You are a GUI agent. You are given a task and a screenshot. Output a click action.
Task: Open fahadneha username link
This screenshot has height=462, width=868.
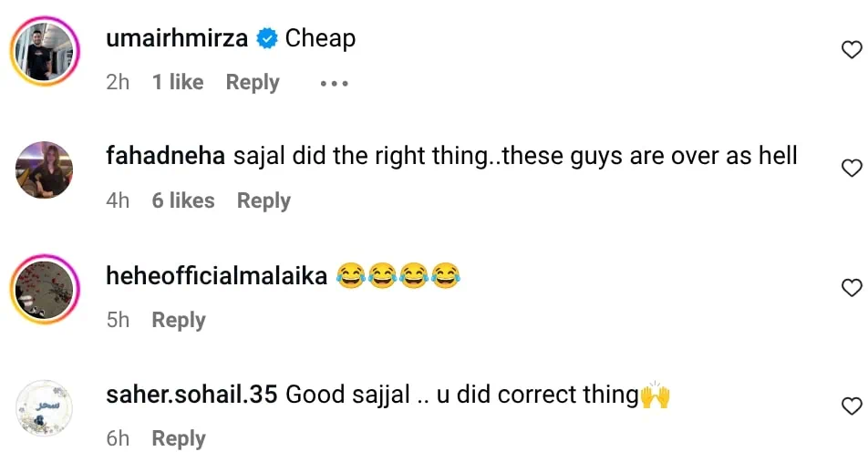165,157
